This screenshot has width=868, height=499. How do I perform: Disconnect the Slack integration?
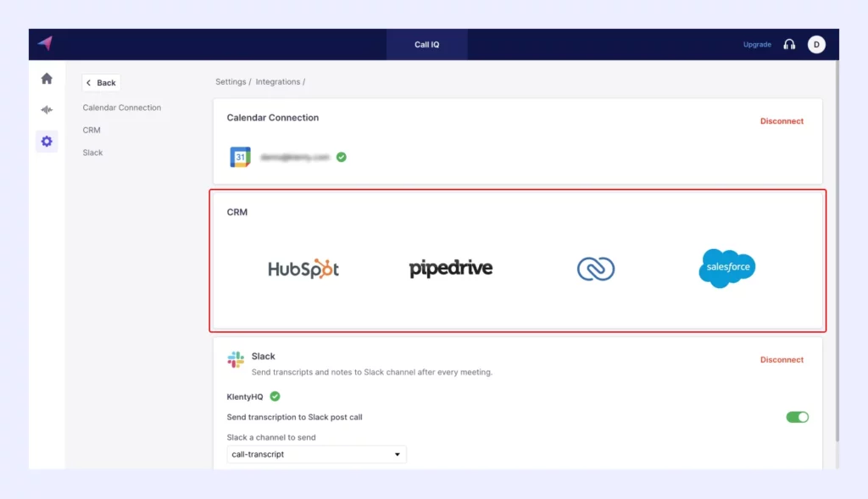782,359
